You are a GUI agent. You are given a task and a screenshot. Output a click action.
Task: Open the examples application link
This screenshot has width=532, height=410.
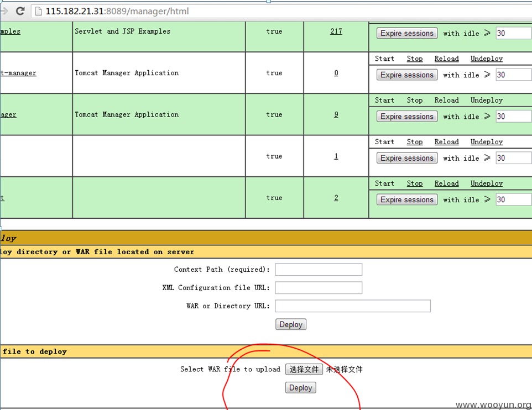(10, 31)
